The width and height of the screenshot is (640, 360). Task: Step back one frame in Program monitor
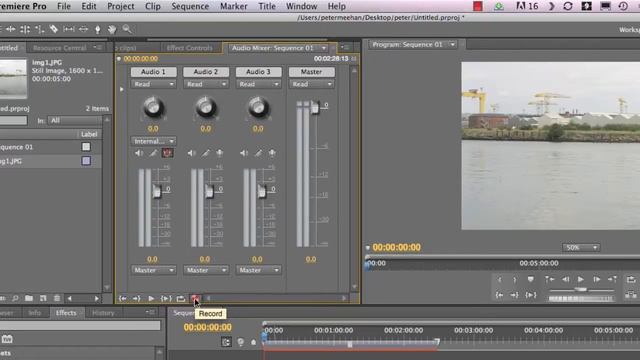coord(565,280)
